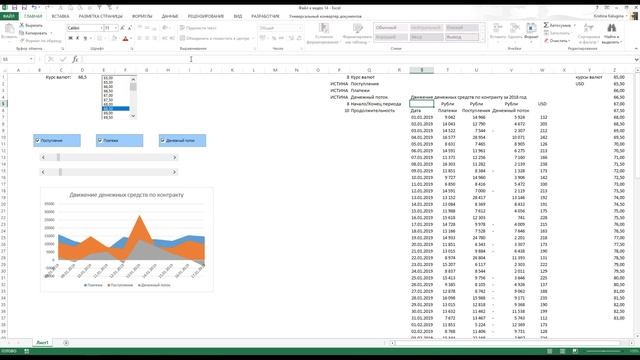Toggle the Платежи checkbox
This screenshot has height=360, width=640.
(100, 140)
